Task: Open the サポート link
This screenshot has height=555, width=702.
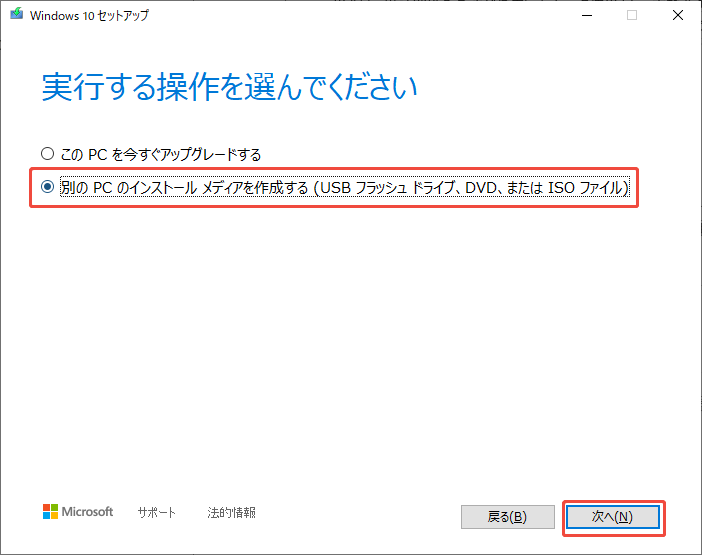Action: 156,512
